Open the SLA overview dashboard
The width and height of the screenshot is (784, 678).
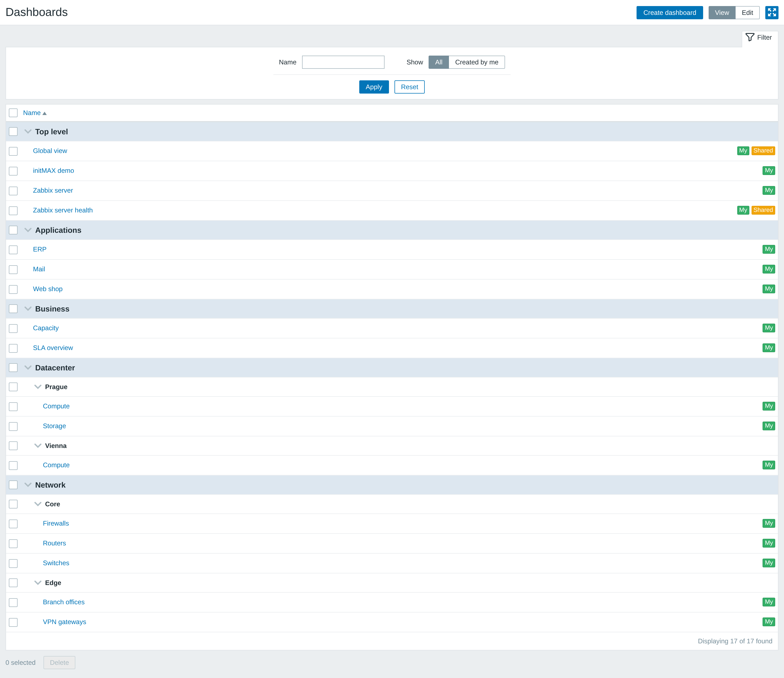[x=53, y=348]
